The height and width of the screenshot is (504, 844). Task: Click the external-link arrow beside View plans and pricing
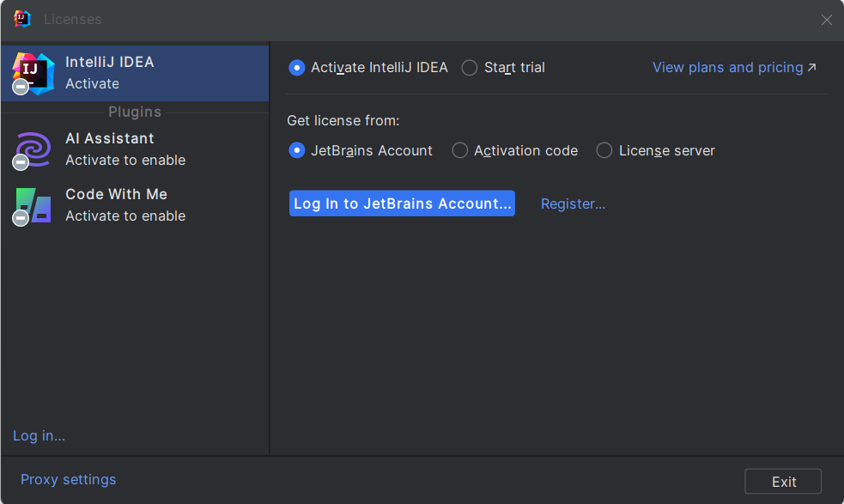pos(812,67)
